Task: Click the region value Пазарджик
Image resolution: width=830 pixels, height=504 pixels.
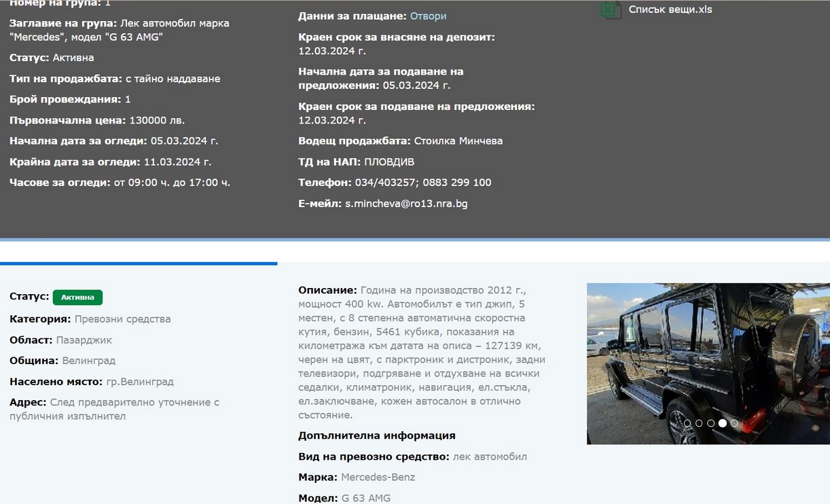Action: tap(84, 340)
